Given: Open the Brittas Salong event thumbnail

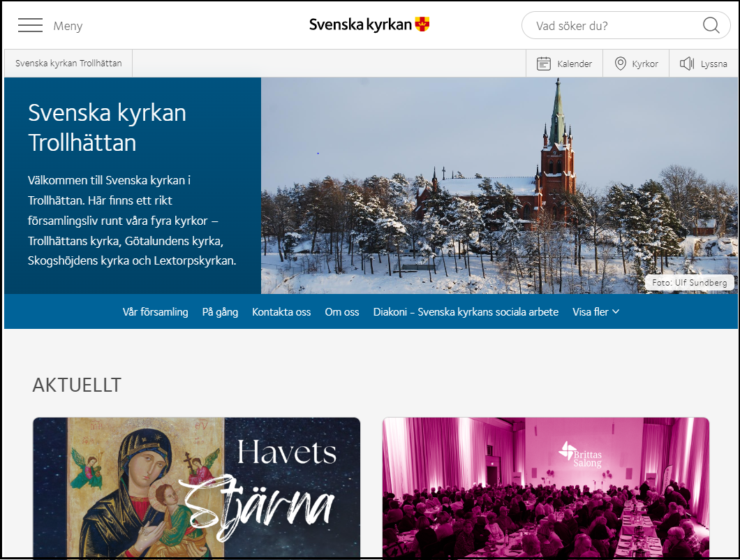Looking at the screenshot, I should tap(547, 489).
